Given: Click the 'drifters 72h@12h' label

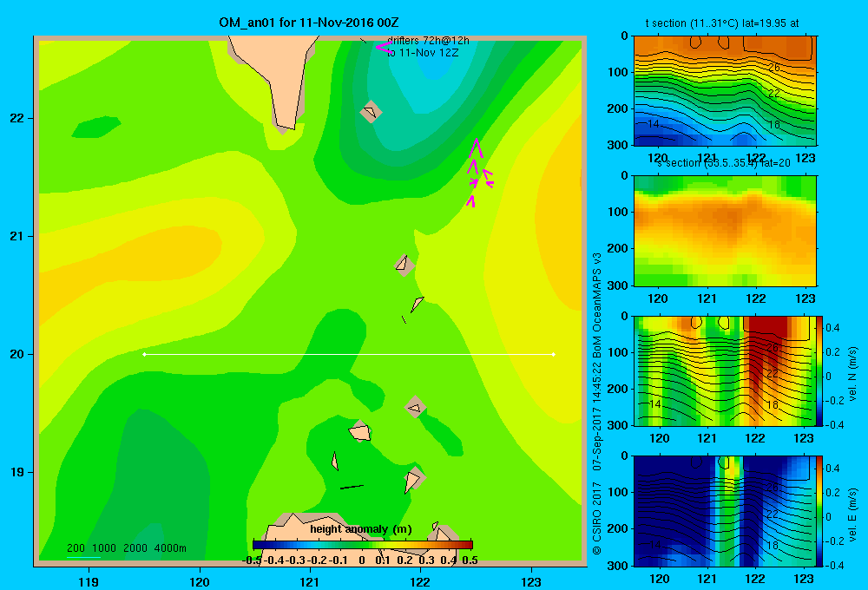Looking at the screenshot, I should (428, 41).
